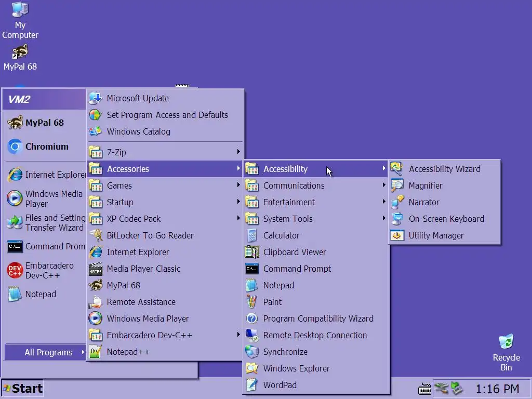Expand the XP Codec Pack submenu arrow
This screenshot has height=399, width=532.
coord(238,218)
